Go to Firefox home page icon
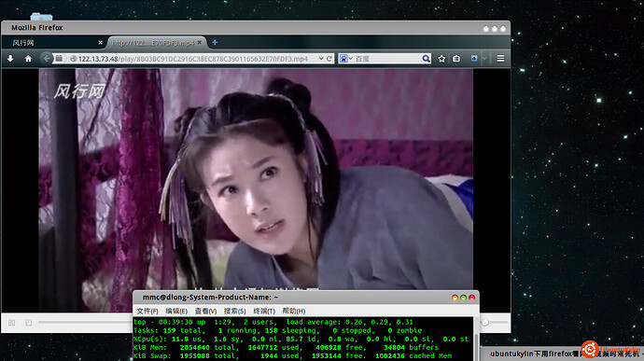Image resolution: width=644 pixels, height=361 pixels. 28,59
